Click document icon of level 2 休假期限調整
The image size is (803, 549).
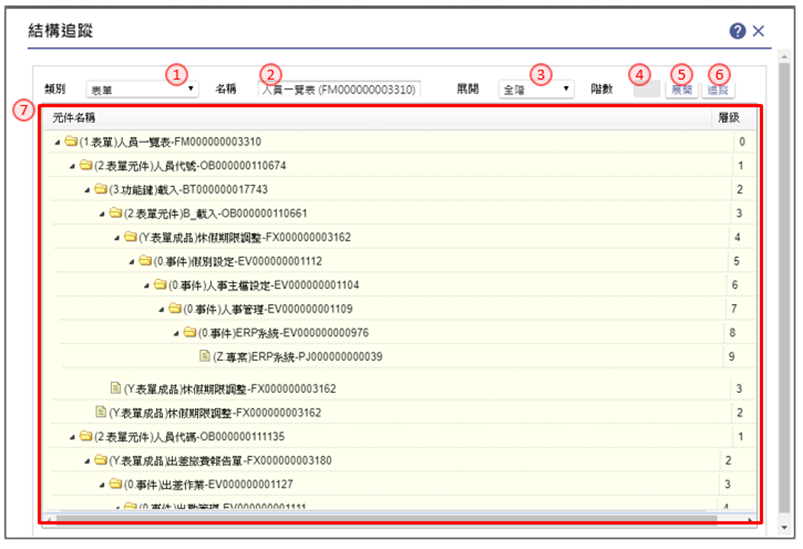pos(101,412)
